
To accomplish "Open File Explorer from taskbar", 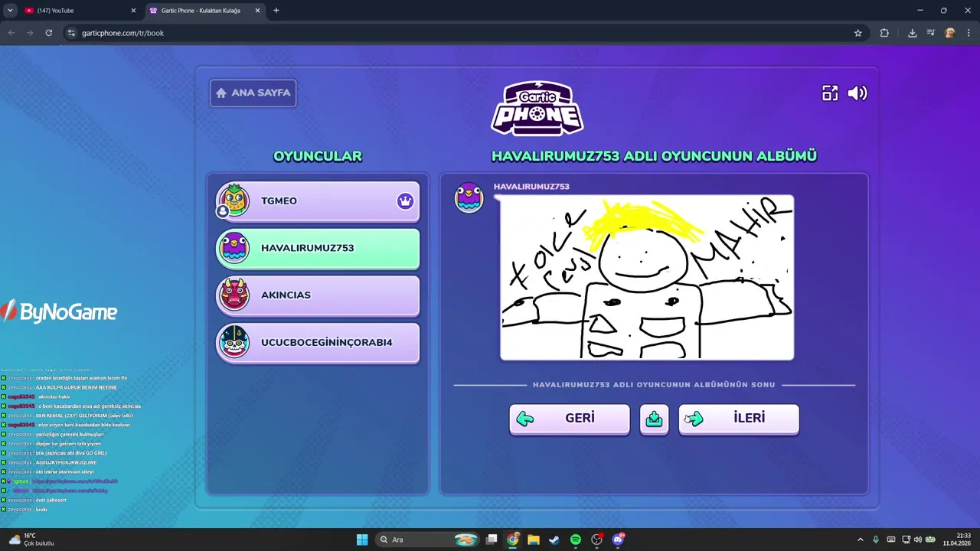I will pos(534,540).
